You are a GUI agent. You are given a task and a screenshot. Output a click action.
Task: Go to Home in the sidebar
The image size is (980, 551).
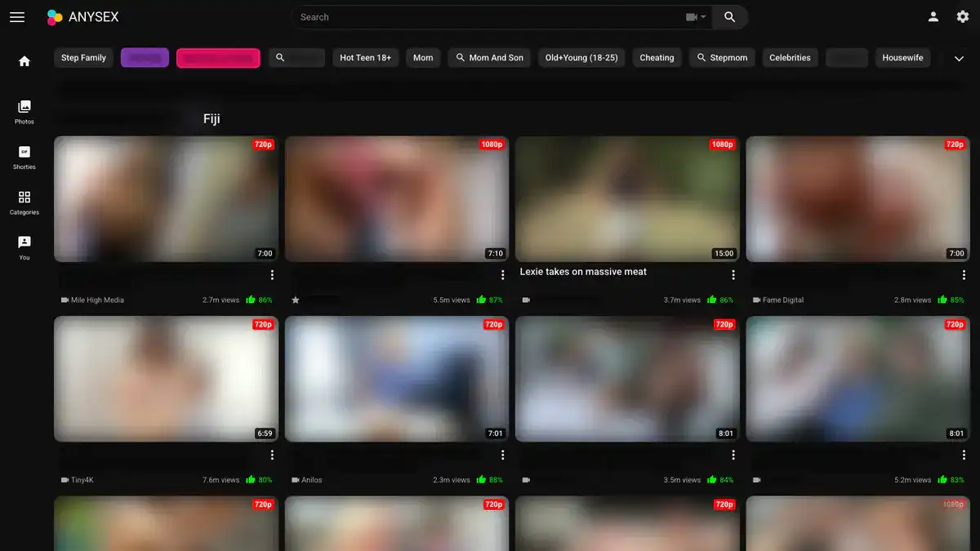point(24,61)
